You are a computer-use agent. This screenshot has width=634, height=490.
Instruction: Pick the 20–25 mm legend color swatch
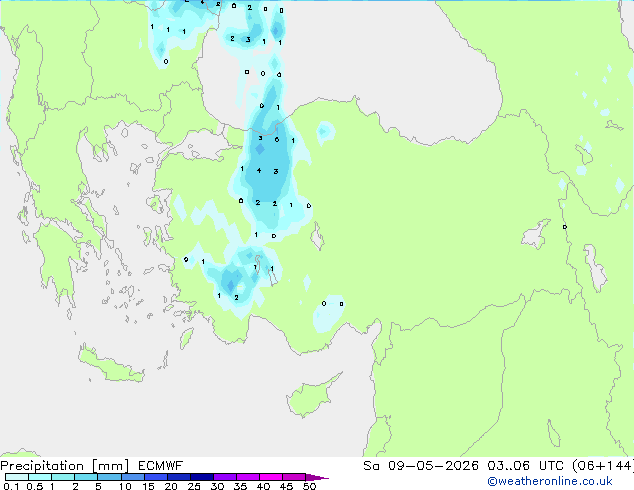tap(179, 477)
